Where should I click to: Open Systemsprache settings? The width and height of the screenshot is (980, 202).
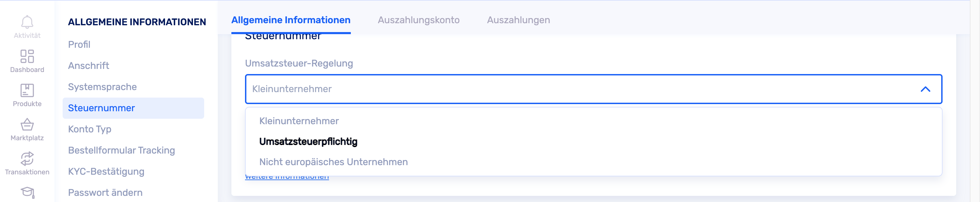click(x=102, y=87)
